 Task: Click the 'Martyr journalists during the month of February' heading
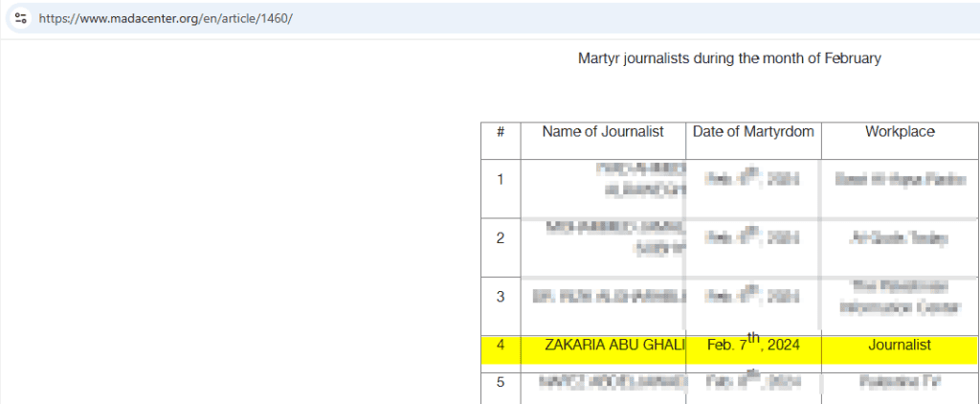pyautogui.click(x=728, y=58)
